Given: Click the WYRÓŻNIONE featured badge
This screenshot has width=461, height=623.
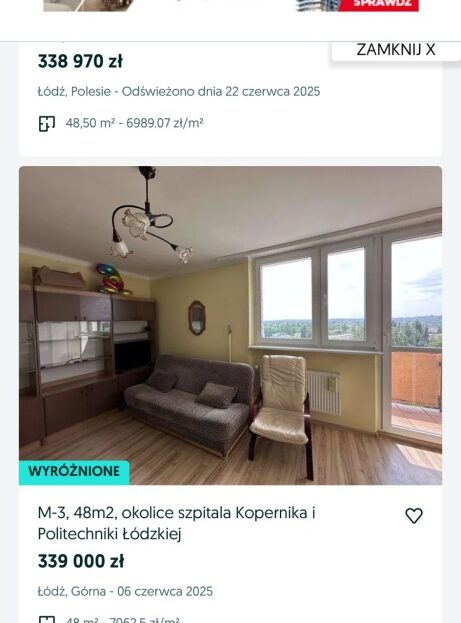Looking at the screenshot, I should (x=74, y=472).
